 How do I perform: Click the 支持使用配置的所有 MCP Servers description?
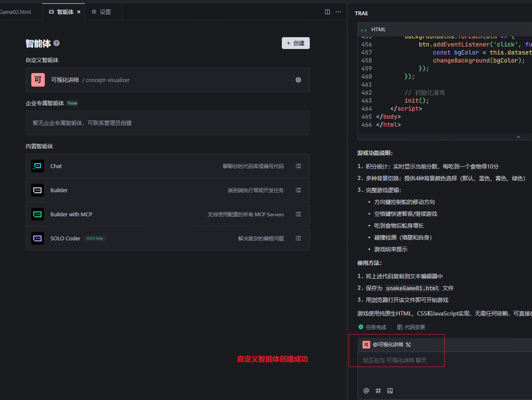(246, 214)
